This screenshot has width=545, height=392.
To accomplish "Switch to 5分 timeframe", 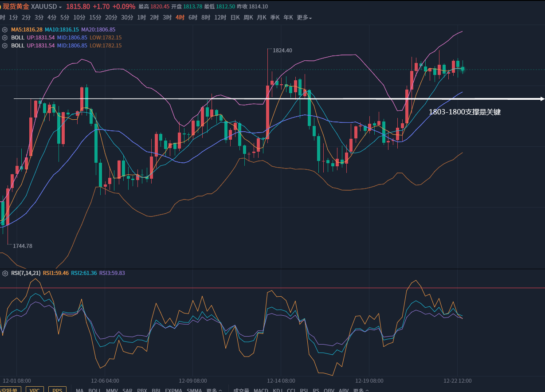I will coord(65,18).
